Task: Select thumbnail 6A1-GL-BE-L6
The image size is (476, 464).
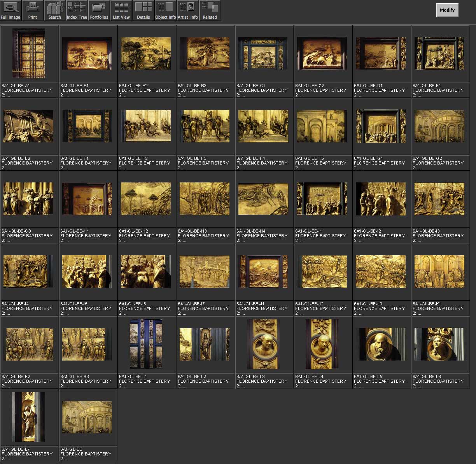Action: (x=439, y=344)
